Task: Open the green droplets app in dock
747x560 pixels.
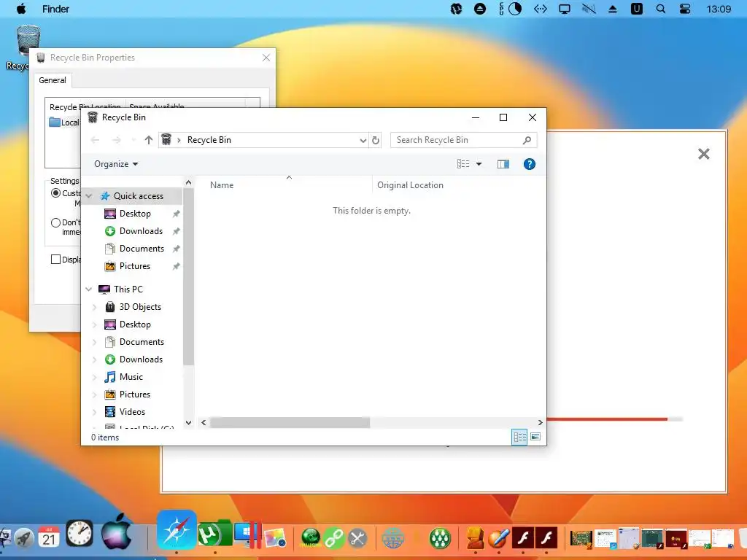Action: pos(440,538)
